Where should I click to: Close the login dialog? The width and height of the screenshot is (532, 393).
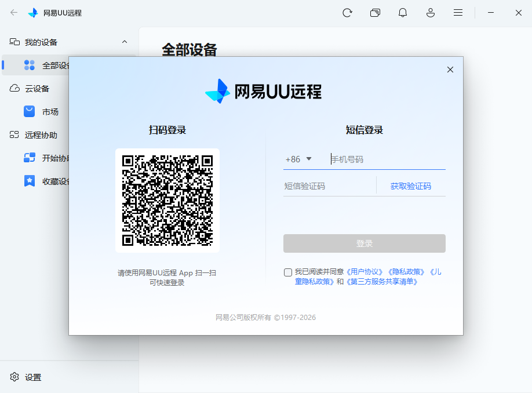450,70
